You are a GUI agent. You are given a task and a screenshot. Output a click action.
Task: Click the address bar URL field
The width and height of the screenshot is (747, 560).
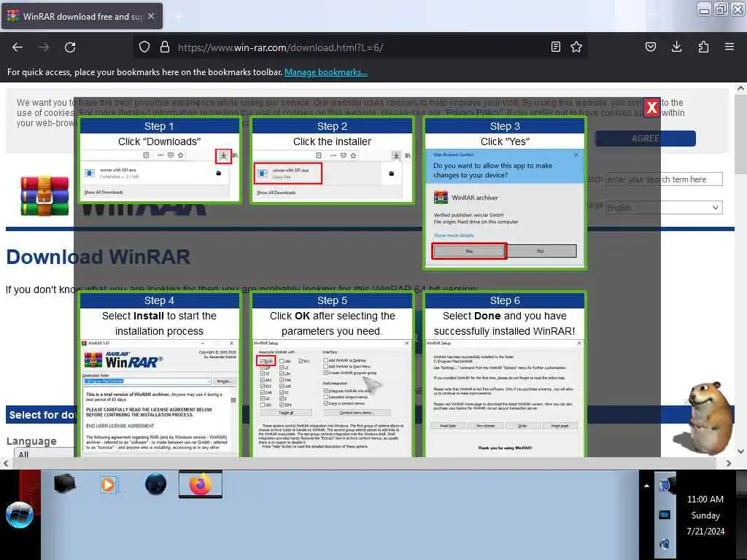[x=362, y=47]
